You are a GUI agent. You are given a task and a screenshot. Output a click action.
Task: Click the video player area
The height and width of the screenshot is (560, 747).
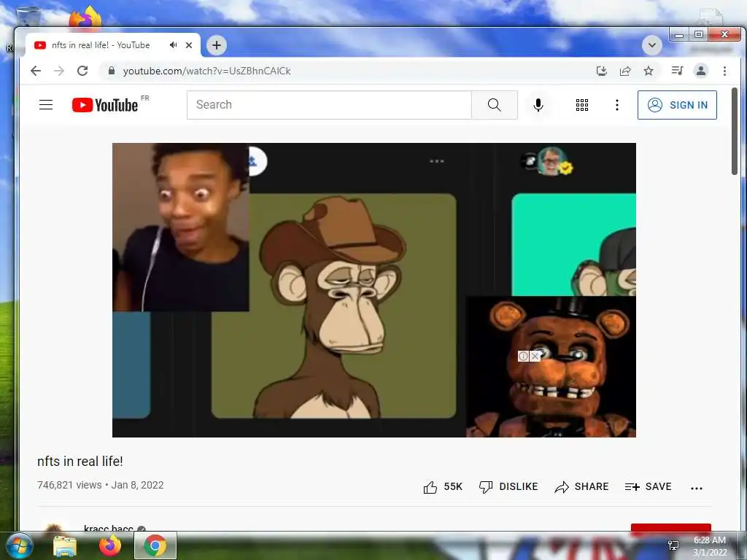tap(374, 290)
